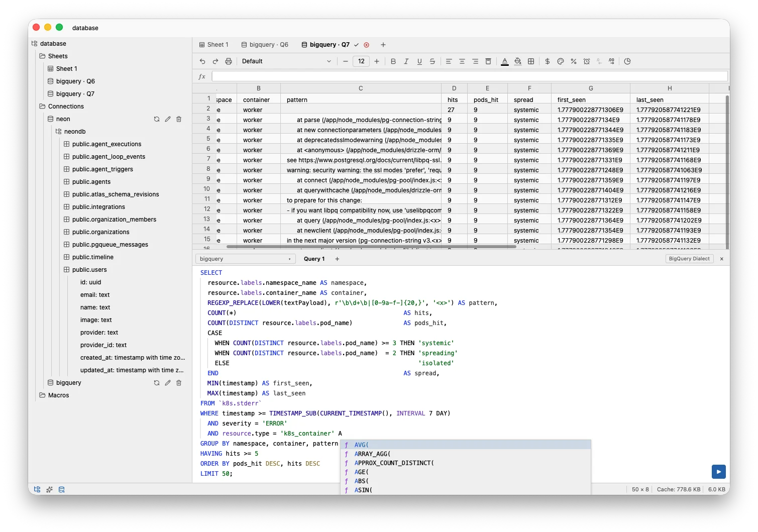
Task: Click the BigQuery Dialect button
Action: tap(689, 259)
